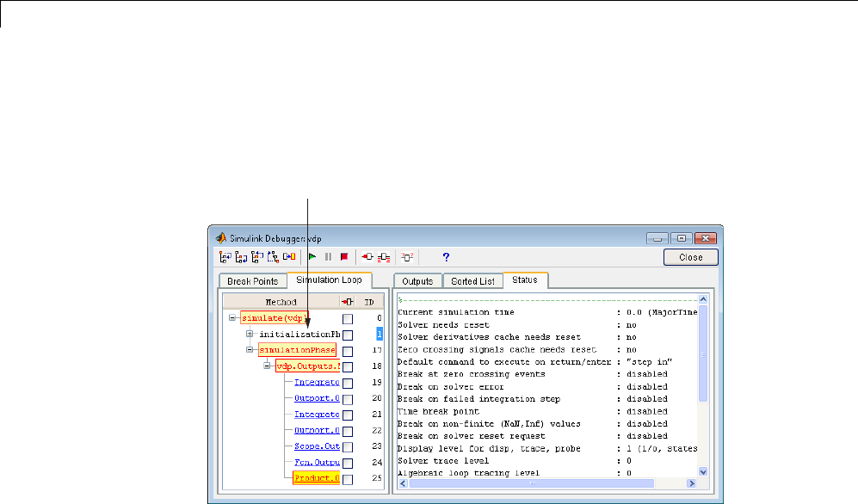Click the Step Out toolbar icon
Viewport: 858px width, 504px height.
coord(256,257)
